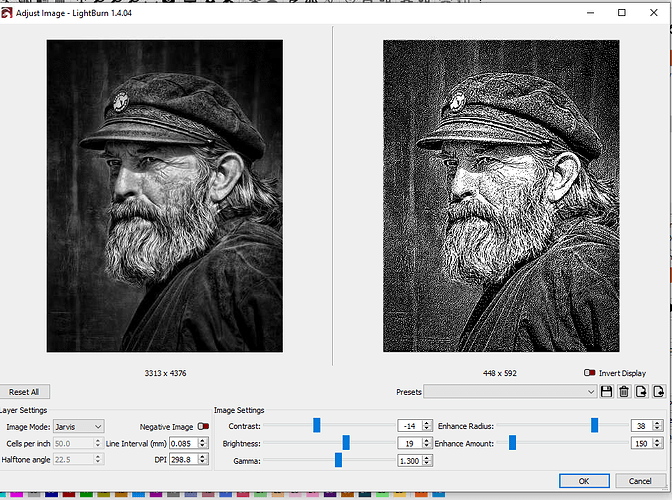Viewport: 672px width, 500px height.
Task: Click the last preset file icon
Action: pos(659,392)
